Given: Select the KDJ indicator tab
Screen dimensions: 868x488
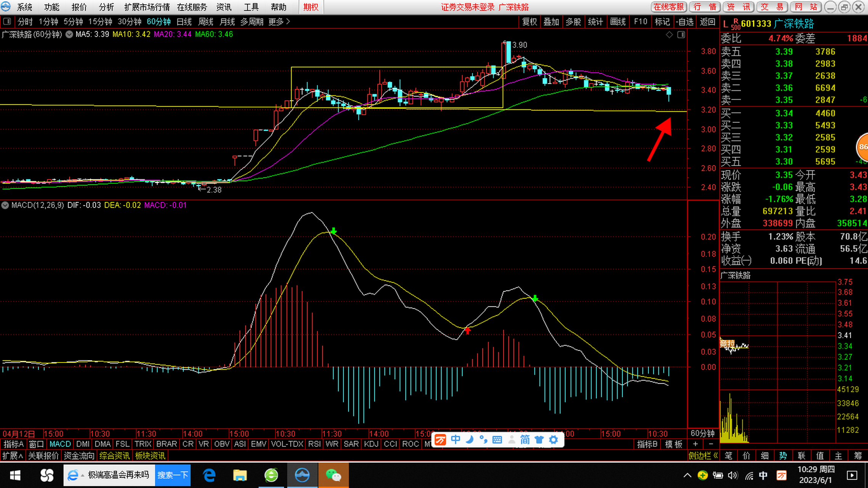Looking at the screenshot, I should pos(371,444).
